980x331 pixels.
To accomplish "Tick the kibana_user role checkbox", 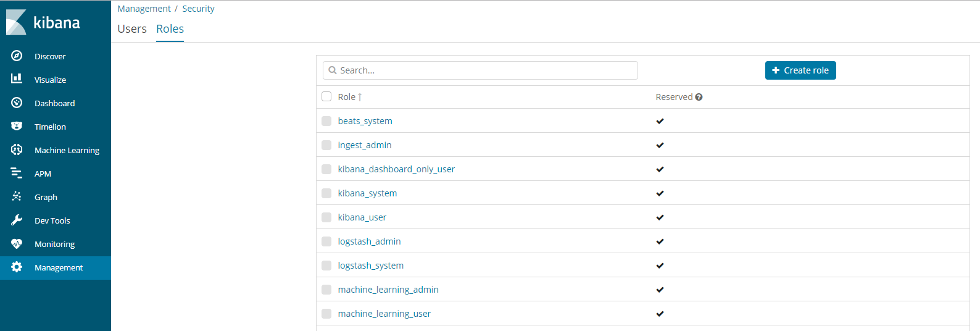I will click(x=326, y=217).
